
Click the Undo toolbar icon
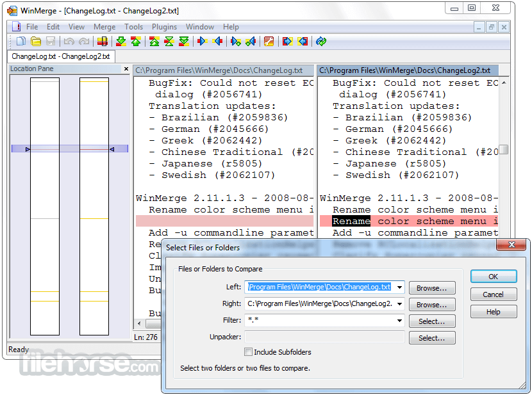click(69, 42)
